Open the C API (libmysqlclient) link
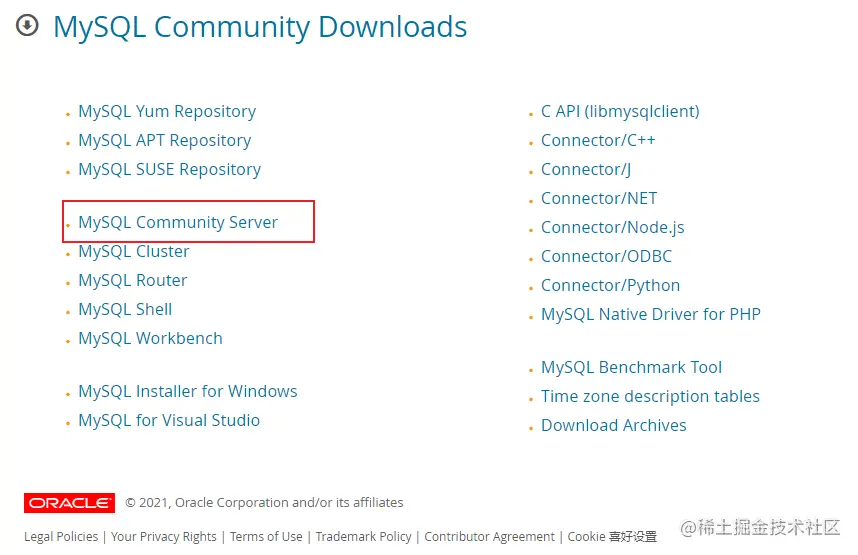The height and width of the screenshot is (555, 858). 620,111
